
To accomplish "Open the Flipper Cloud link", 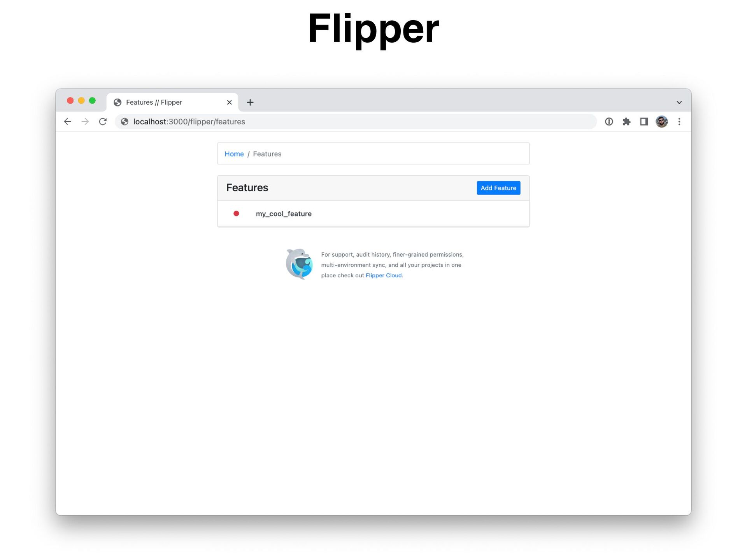I will (x=384, y=275).
